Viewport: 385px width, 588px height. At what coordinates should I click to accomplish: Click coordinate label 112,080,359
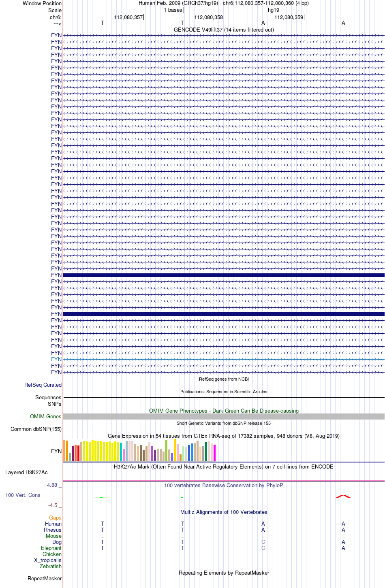[x=289, y=17]
